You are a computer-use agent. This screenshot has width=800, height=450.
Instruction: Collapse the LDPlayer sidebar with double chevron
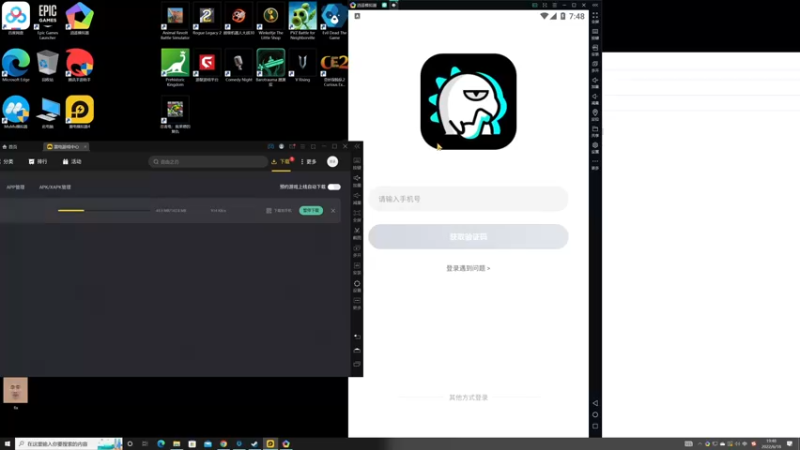[357, 146]
